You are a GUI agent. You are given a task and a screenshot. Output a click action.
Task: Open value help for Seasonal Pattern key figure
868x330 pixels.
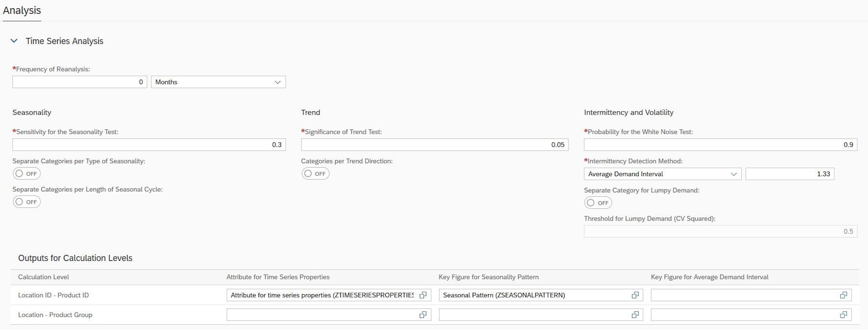coord(635,295)
